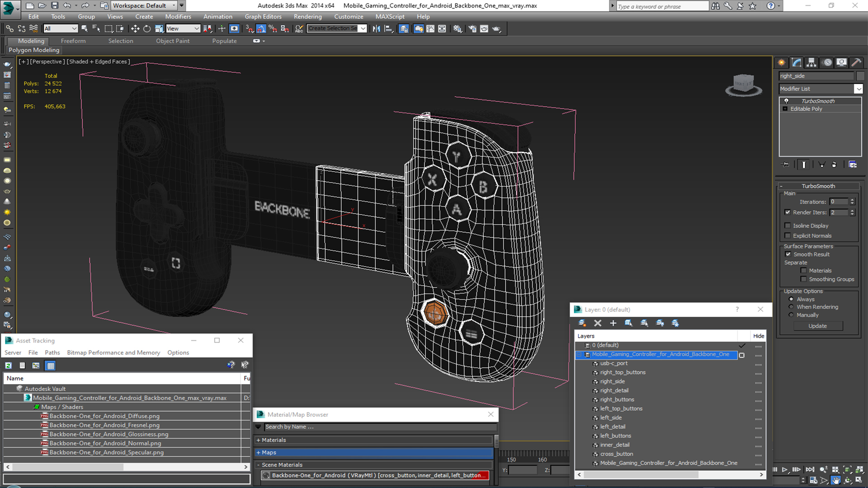This screenshot has width=868, height=488.
Task: Toggle TurboSmooth modifier lightbulb
Action: 786,101
